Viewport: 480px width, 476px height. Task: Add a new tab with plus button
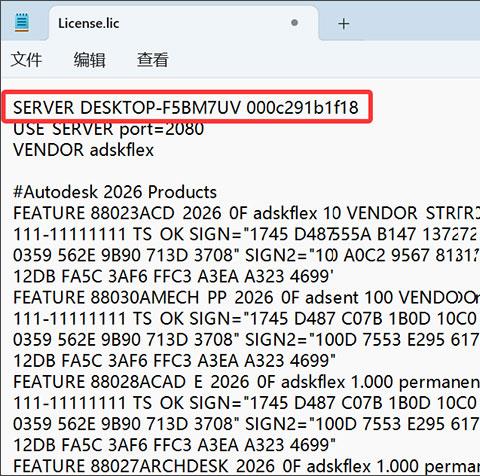pos(344,24)
